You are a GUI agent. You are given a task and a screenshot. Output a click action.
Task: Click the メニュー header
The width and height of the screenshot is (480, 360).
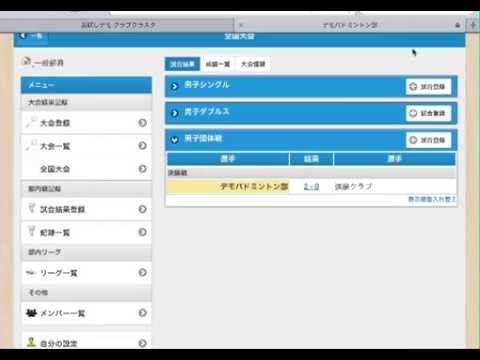click(86, 85)
